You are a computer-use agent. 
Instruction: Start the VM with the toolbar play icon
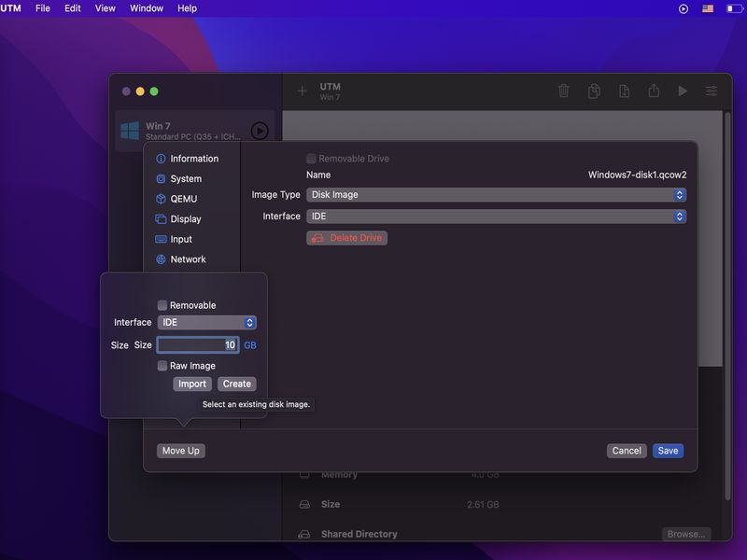(x=683, y=91)
